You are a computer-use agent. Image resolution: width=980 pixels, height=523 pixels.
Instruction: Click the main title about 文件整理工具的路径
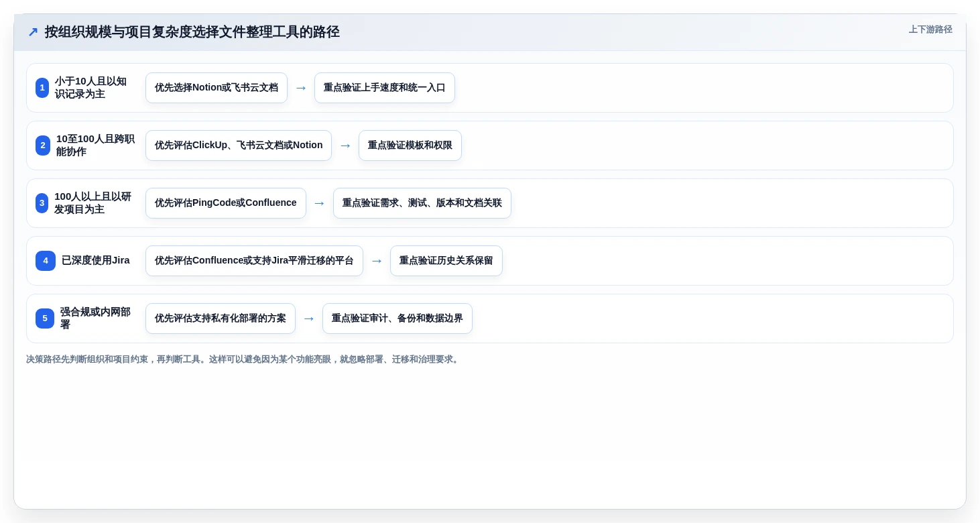(x=192, y=32)
